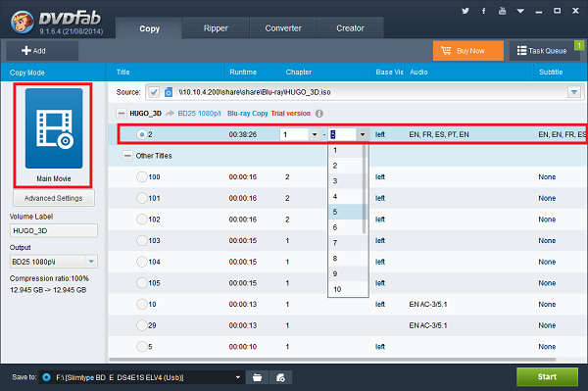Screen dimensions: 588x391
Task: Choose chapter 3 in dropdown list
Action: coord(346,180)
